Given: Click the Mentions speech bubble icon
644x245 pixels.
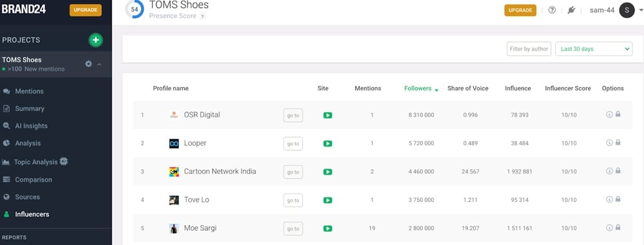Looking at the screenshot, I should (6, 92).
